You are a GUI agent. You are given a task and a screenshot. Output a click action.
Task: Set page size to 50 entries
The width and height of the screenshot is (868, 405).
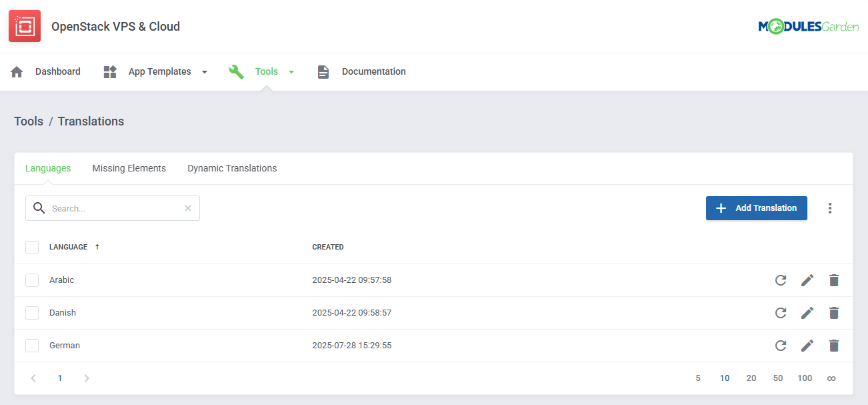point(778,378)
